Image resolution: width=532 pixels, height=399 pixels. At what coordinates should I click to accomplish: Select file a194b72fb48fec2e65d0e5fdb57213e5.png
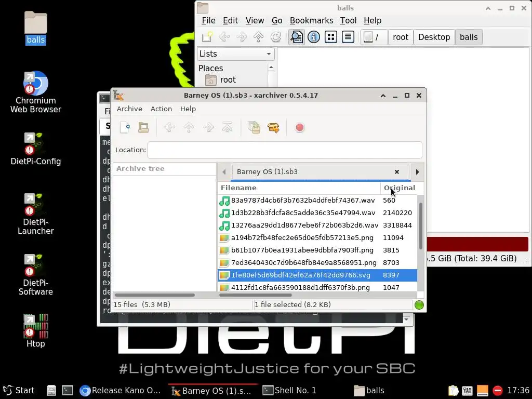[x=317, y=238]
